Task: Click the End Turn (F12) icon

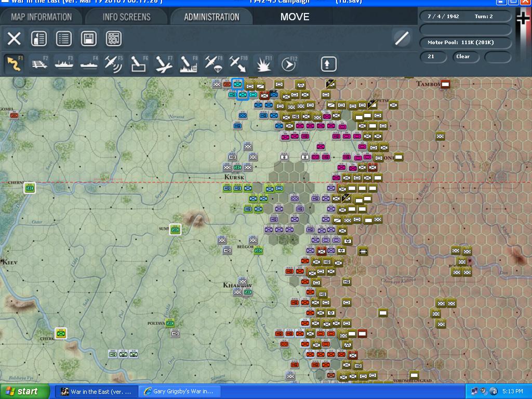Action: tap(288, 64)
